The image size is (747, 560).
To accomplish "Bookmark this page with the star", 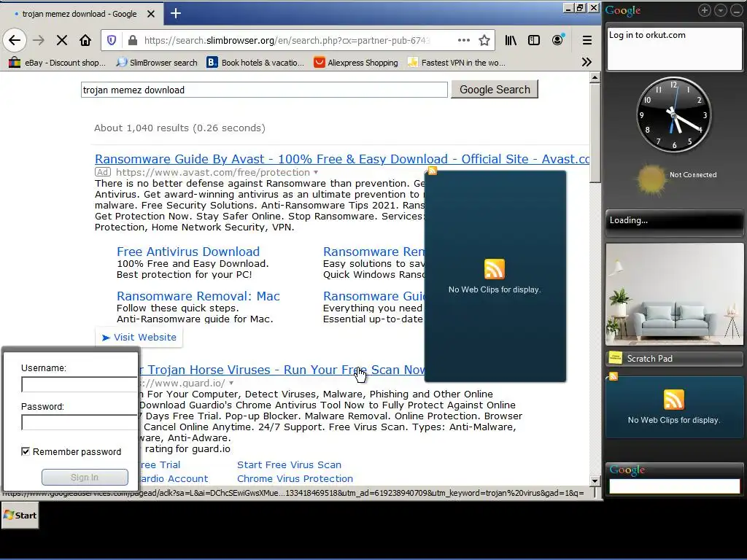I will coord(484,41).
